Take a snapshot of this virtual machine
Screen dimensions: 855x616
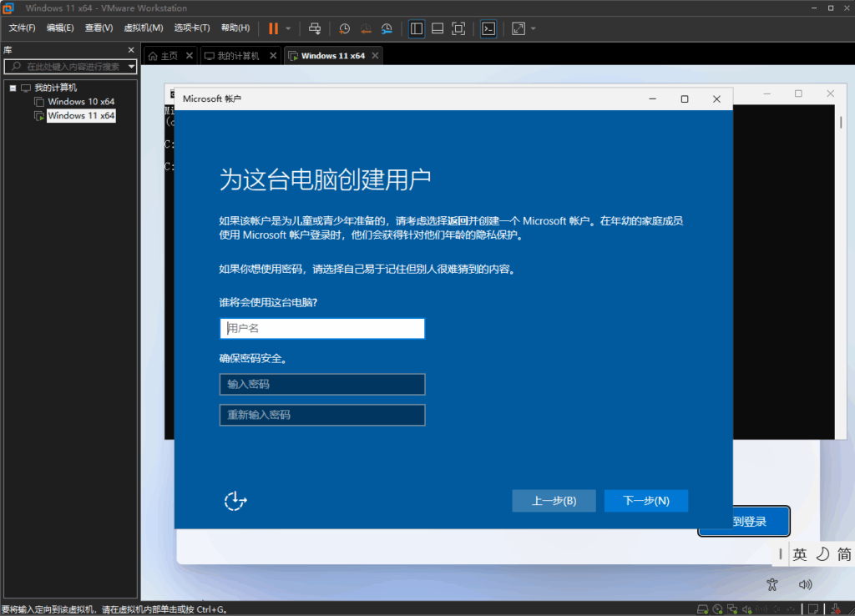pos(344,28)
